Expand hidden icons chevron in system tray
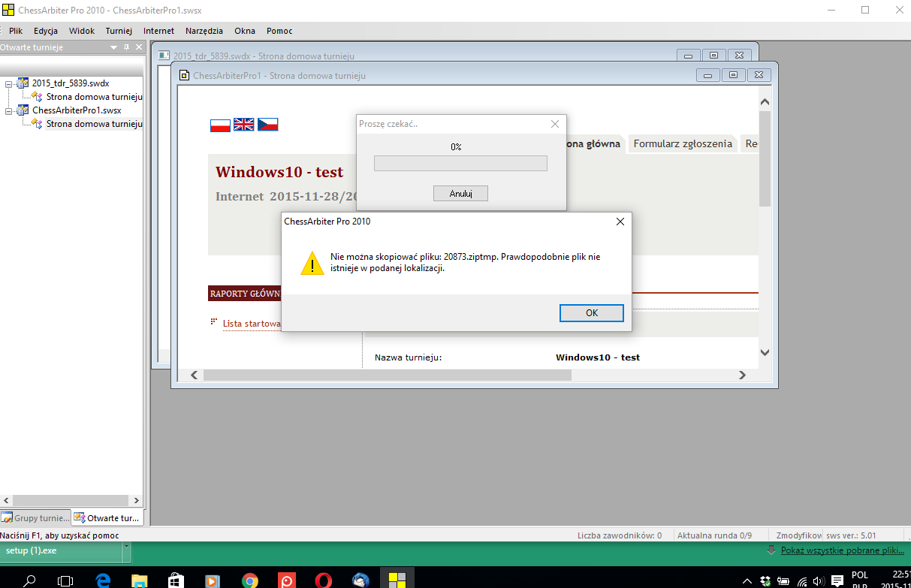Screen dimensions: 911x588 [747, 580]
